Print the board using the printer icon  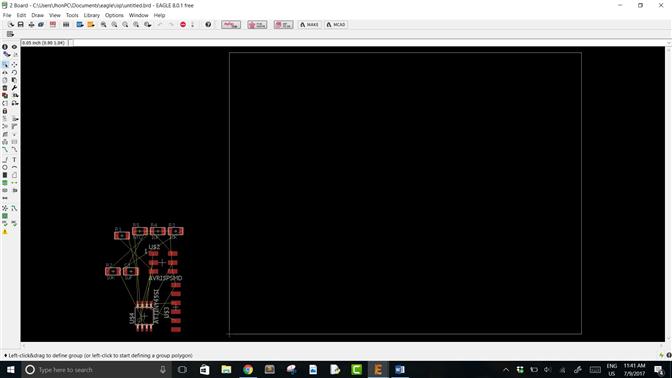click(31, 24)
